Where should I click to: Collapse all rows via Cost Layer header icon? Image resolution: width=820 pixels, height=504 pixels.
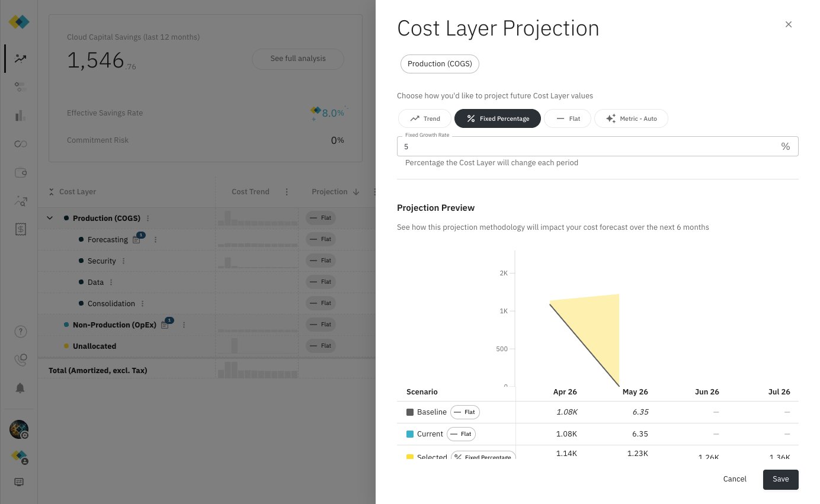[x=52, y=192]
